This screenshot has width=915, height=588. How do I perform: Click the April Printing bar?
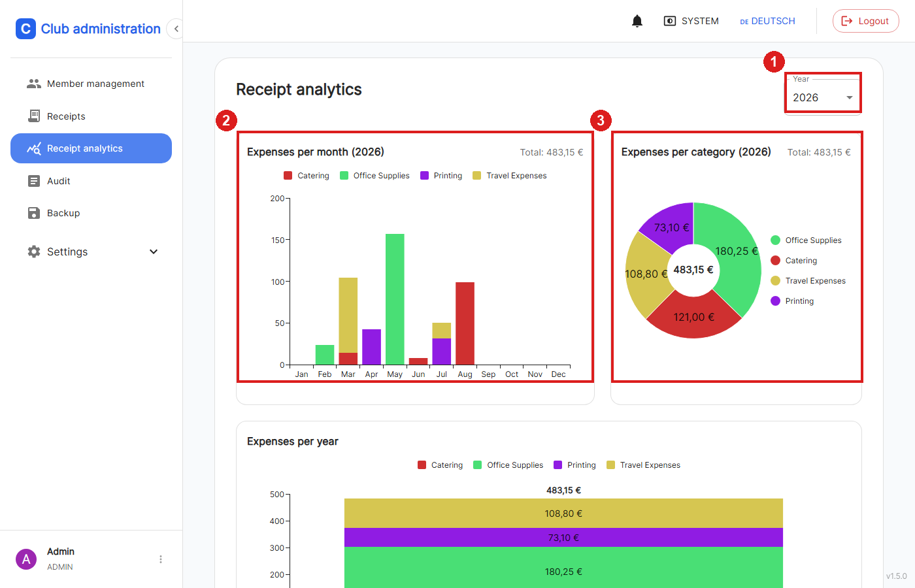coord(371,347)
